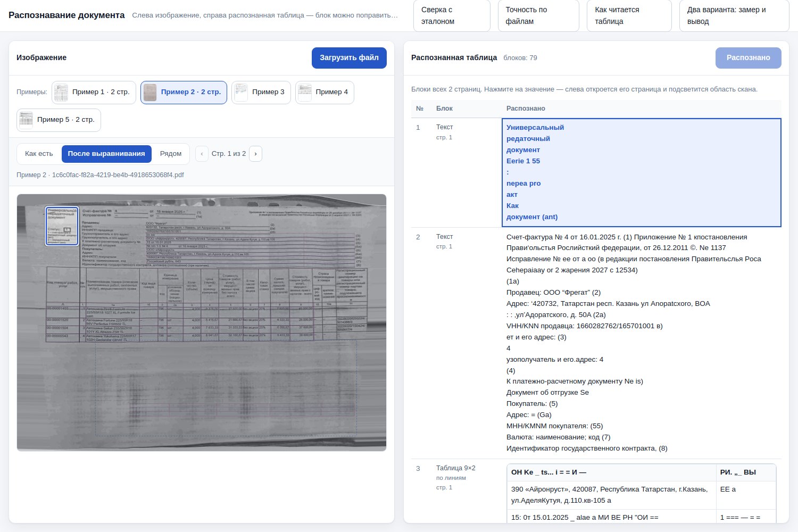Click cell with 390 «Айронруст» address
This screenshot has width=798, height=532.
tap(611, 495)
